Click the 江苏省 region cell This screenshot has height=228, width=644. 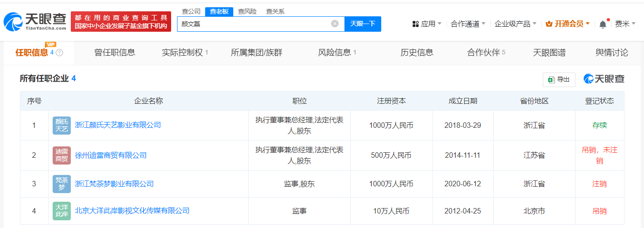534,155
